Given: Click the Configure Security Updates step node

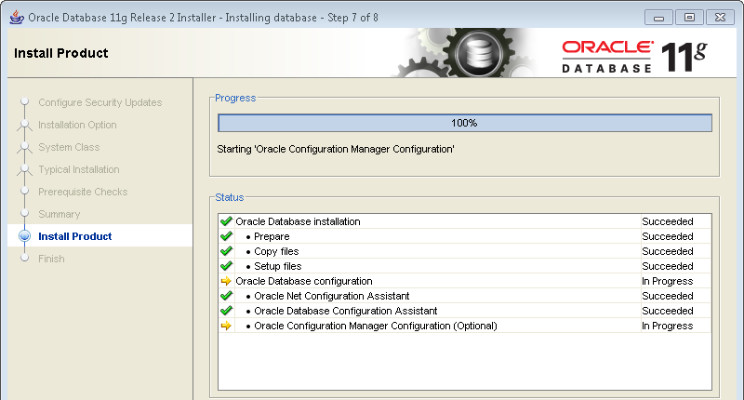Looking at the screenshot, I should coord(24,102).
